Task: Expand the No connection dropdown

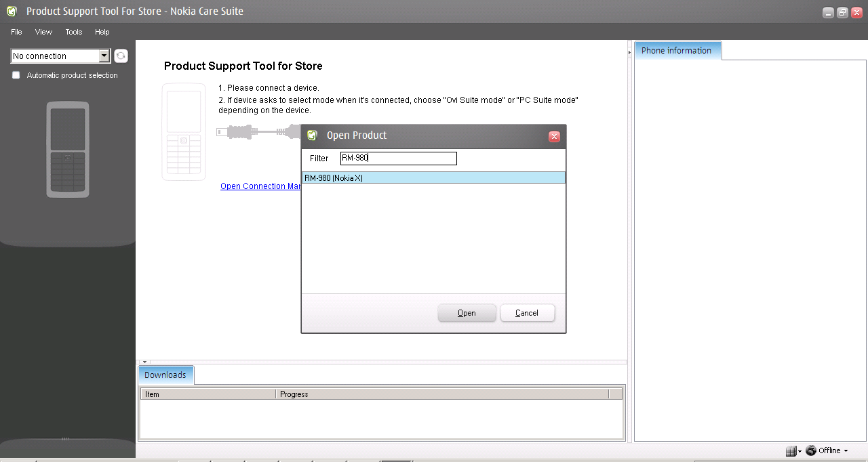Action: point(104,56)
